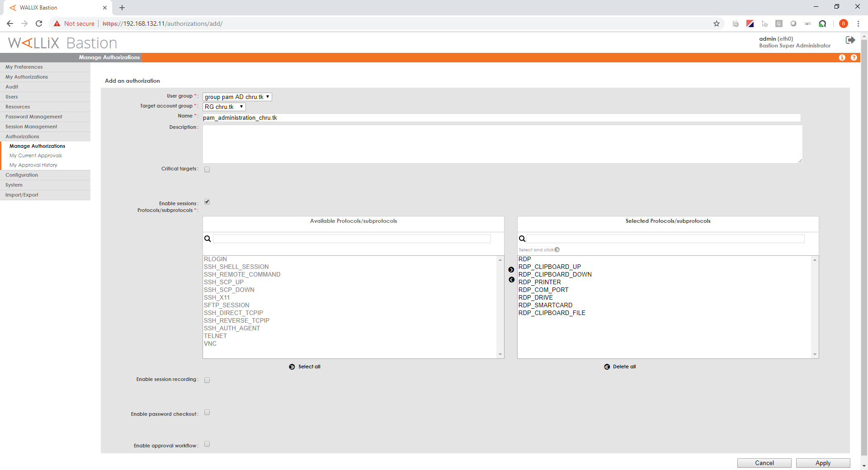Go to Session Management in sidebar
Viewport: 868px width, 470px height.
pos(31,126)
